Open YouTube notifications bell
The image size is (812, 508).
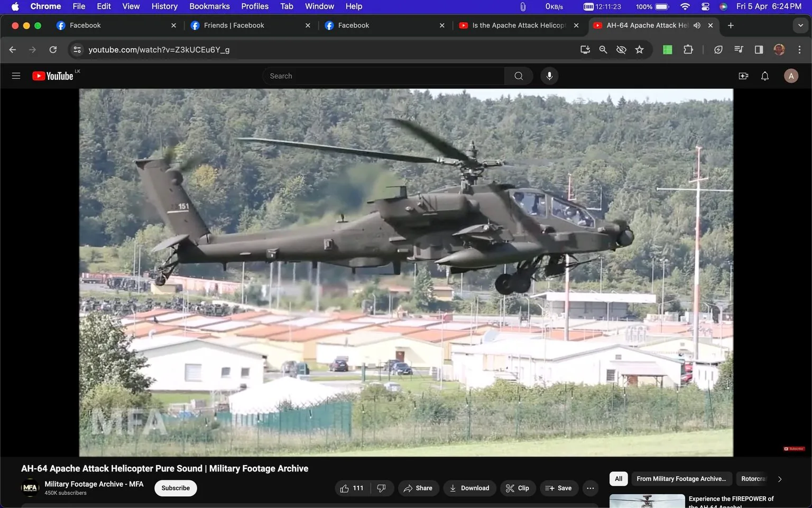click(764, 75)
